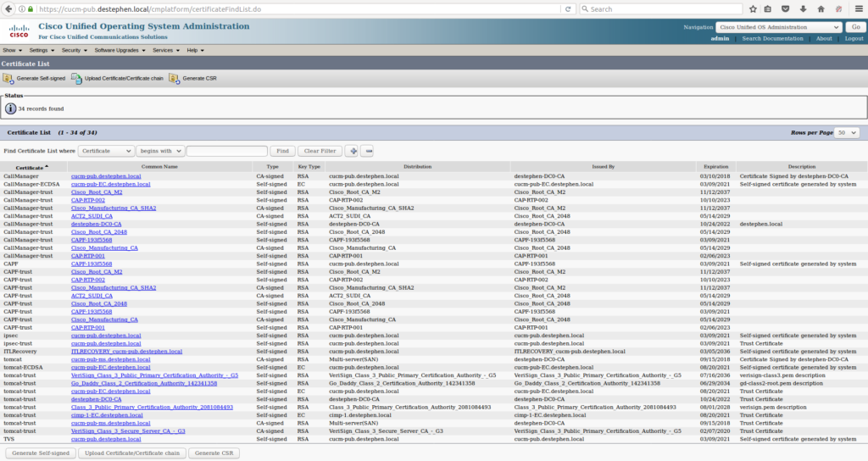Open the Certificate filter field dropdown
The height and width of the screenshot is (461, 868).
(x=106, y=151)
